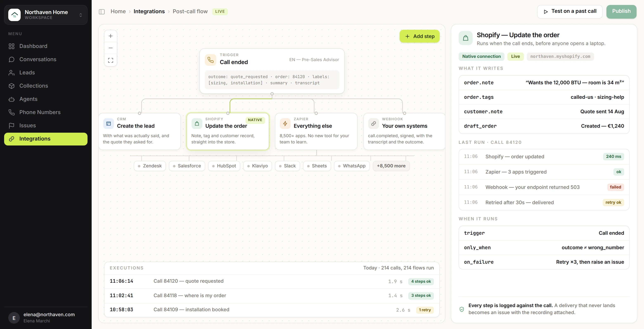Click the trigger phone icon
The image size is (644, 329).
click(x=211, y=60)
